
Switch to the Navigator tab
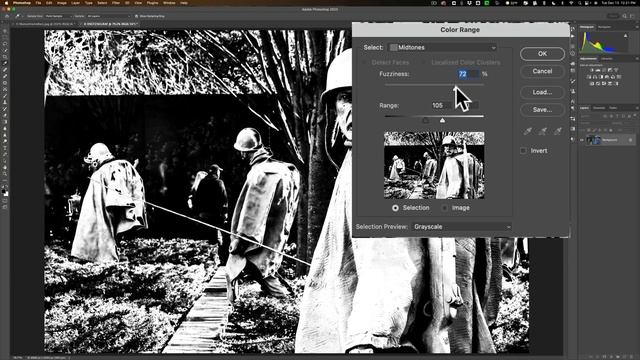(604, 27)
